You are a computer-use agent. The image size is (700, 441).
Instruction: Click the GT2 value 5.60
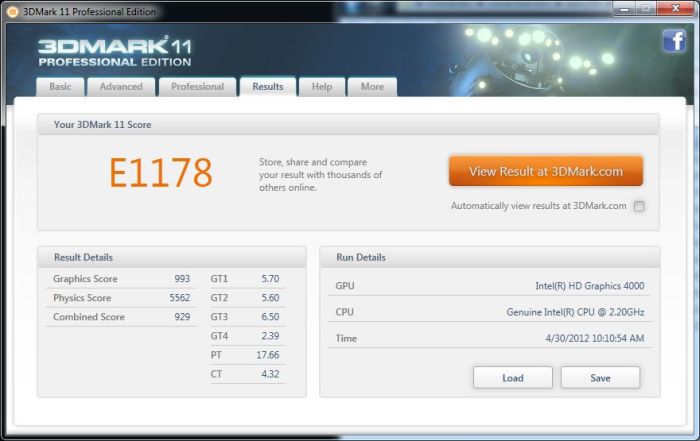pyautogui.click(x=270, y=298)
